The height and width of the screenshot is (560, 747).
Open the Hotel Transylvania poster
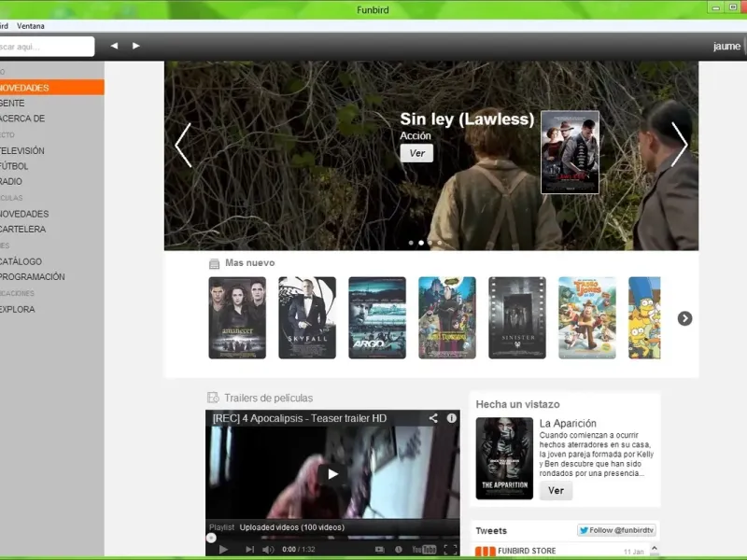pyautogui.click(x=447, y=317)
